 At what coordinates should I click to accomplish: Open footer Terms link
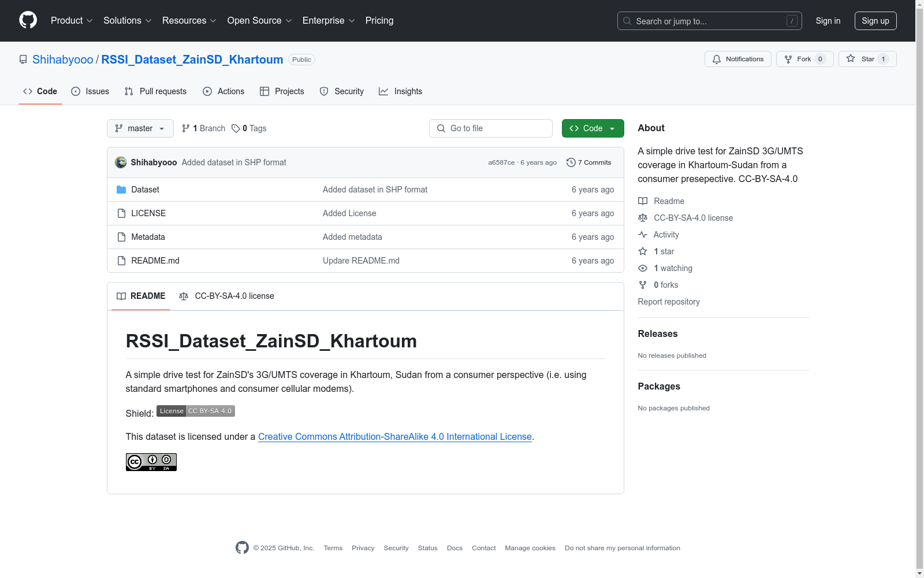(x=333, y=548)
